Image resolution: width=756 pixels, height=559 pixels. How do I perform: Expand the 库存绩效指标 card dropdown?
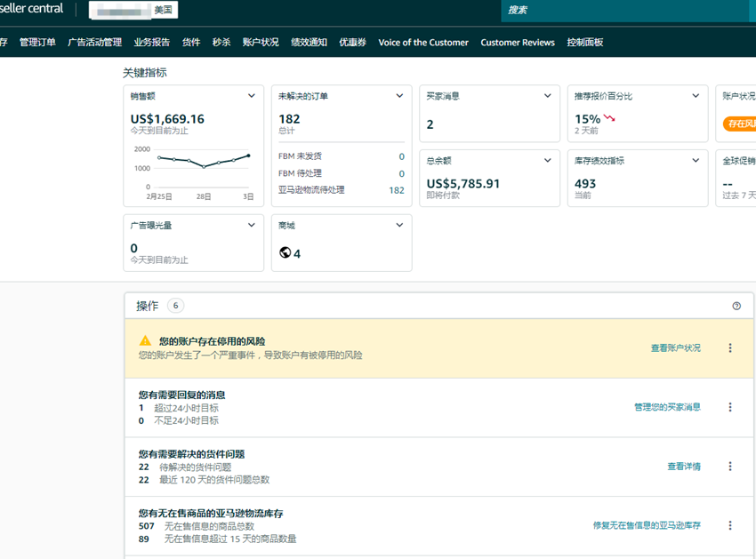[x=696, y=161]
